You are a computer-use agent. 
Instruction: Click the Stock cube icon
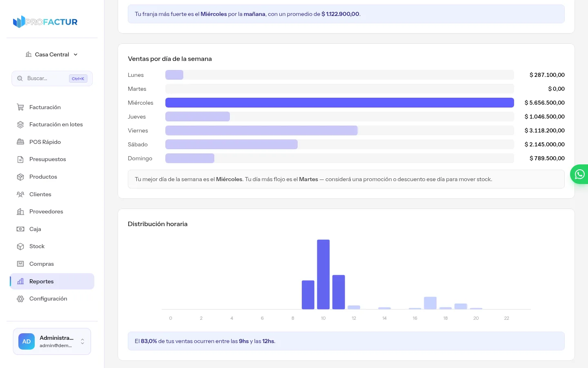tap(20, 247)
